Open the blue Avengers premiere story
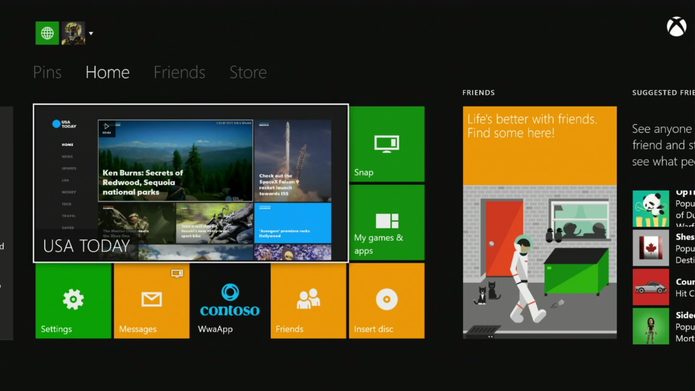Viewport: 695px width, 391px height. pyautogui.click(x=293, y=223)
